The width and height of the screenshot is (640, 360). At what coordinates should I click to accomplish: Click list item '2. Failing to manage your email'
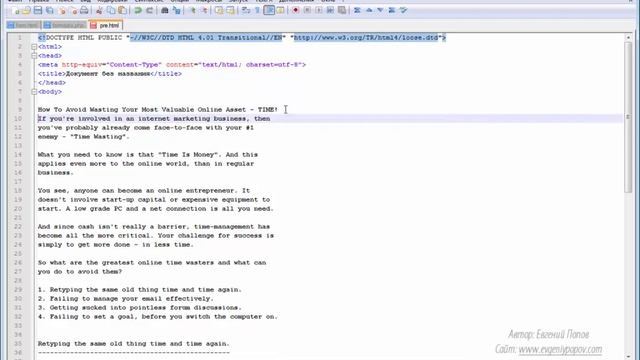point(126,298)
